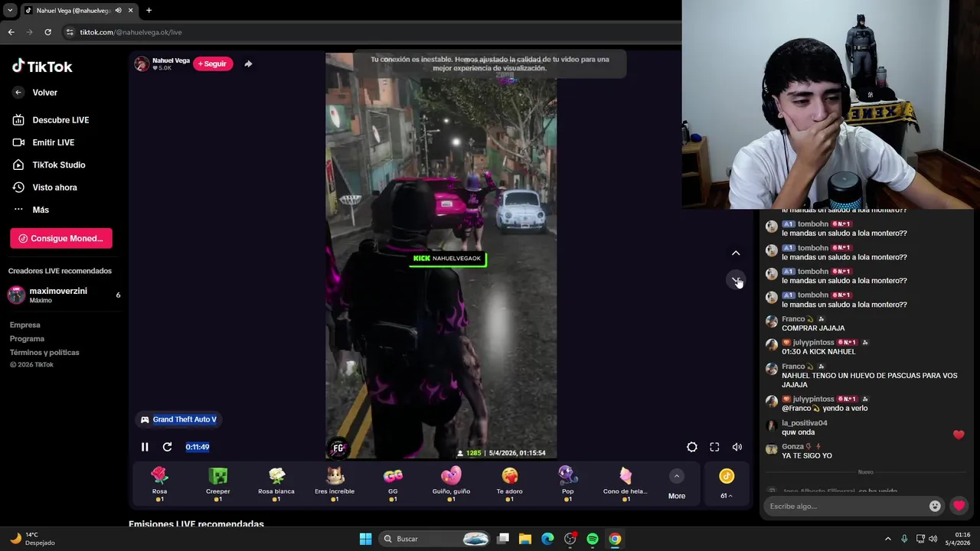Image resolution: width=980 pixels, height=551 pixels.
Task: Go to the previous live with the up chevron
Action: (x=736, y=253)
